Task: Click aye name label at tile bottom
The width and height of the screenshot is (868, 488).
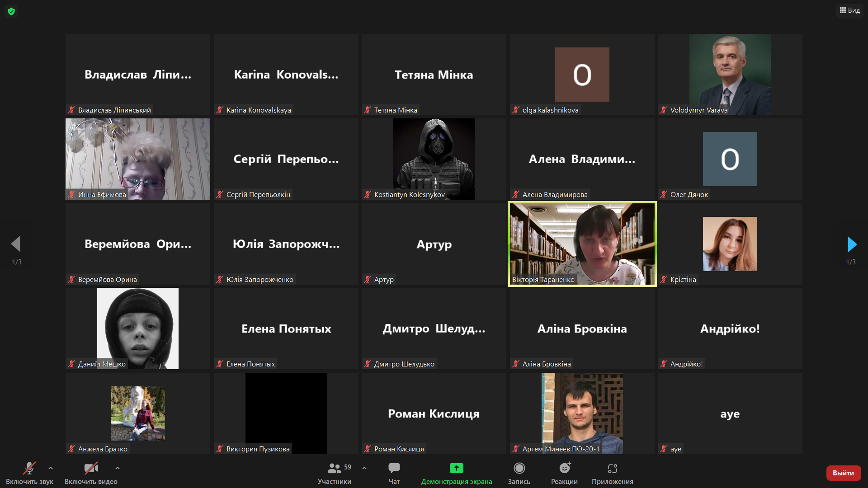Action: pos(675,449)
